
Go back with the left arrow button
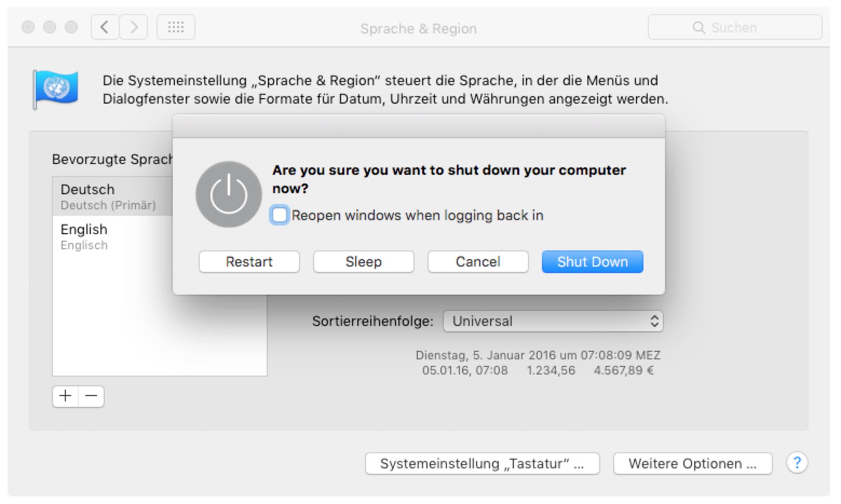point(105,27)
